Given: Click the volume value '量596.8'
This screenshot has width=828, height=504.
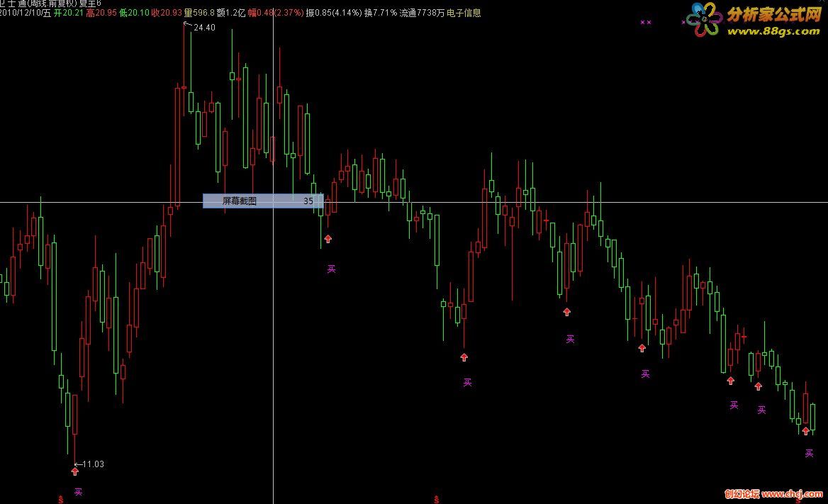Looking at the screenshot, I should pyautogui.click(x=199, y=13).
